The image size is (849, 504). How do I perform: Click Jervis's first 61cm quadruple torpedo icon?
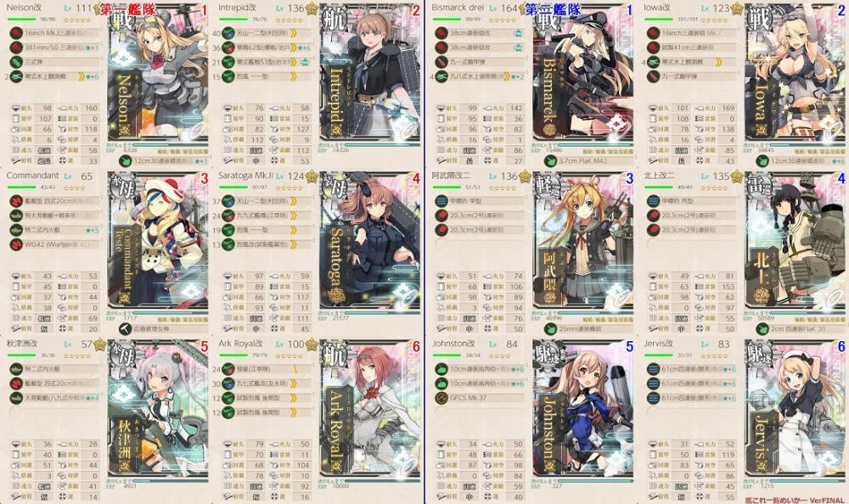tap(654, 368)
